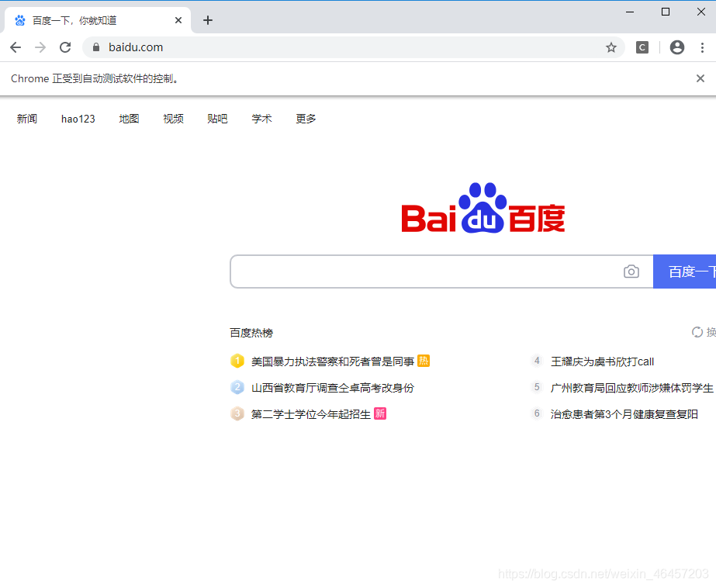Click the baidu.com address bar
The image size is (716, 588).
[353, 47]
